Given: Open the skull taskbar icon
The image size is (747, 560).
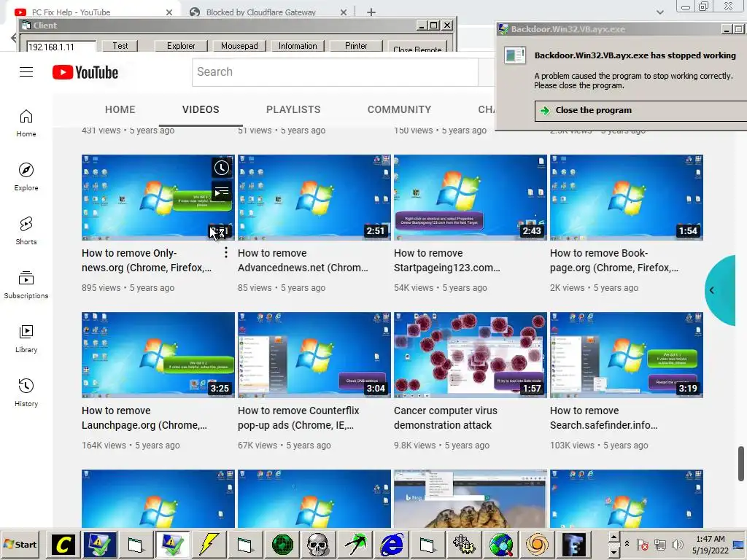Looking at the screenshot, I should click(x=317, y=544).
